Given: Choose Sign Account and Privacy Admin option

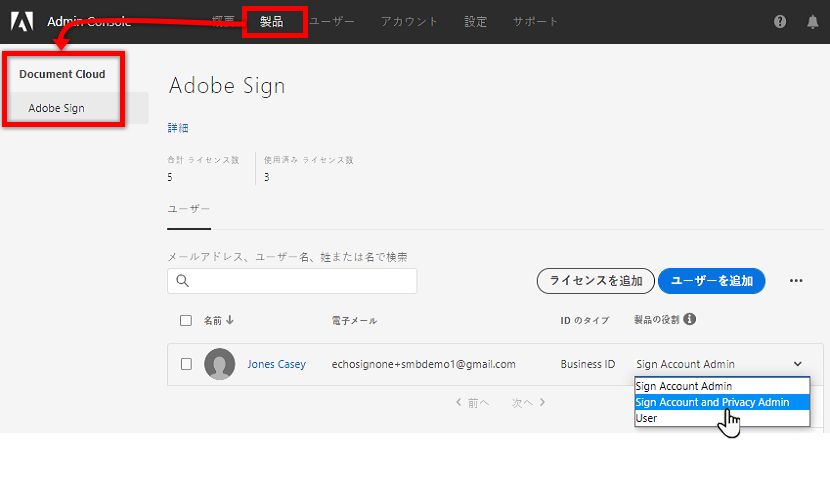Looking at the screenshot, I should pos(722,402).
